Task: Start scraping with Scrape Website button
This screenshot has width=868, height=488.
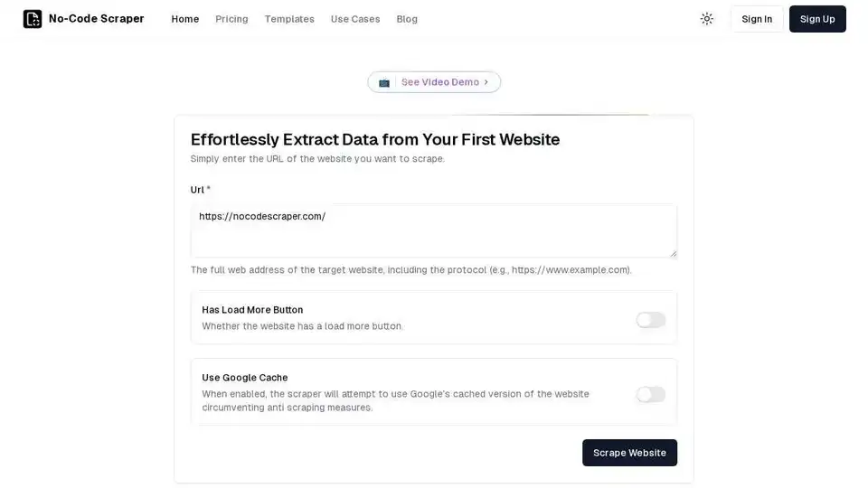Action: 629,453
